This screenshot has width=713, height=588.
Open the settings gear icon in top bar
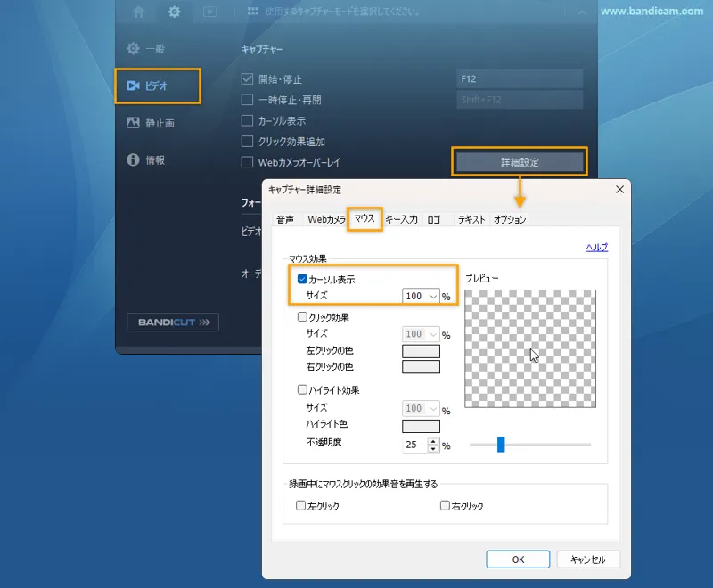[x=174, y=12]
